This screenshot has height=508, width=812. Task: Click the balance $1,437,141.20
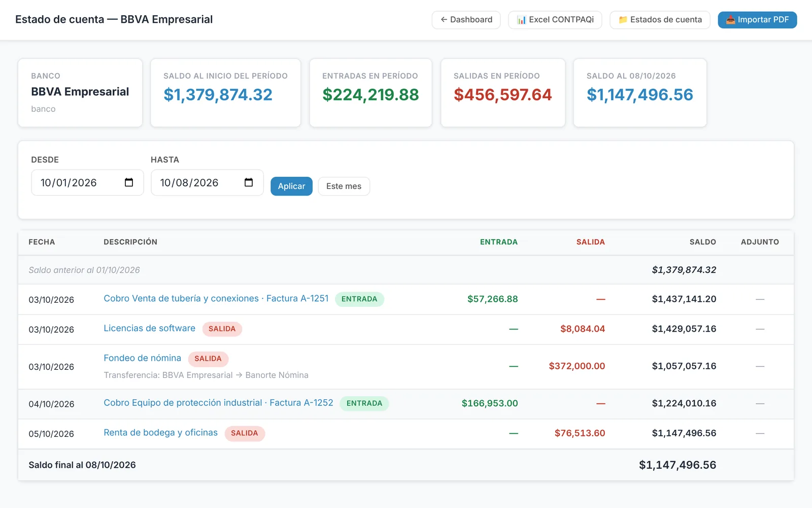(x=684, y=299)
